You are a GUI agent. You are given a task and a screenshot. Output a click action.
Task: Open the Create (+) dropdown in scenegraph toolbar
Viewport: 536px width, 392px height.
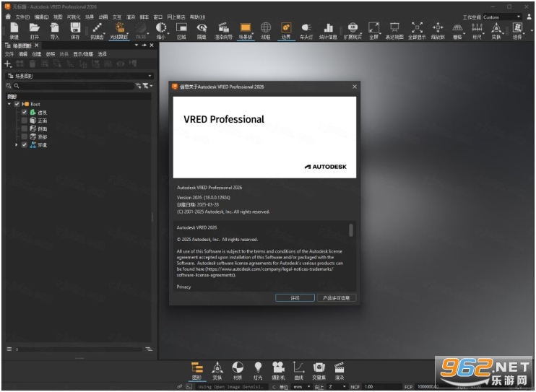8,64
